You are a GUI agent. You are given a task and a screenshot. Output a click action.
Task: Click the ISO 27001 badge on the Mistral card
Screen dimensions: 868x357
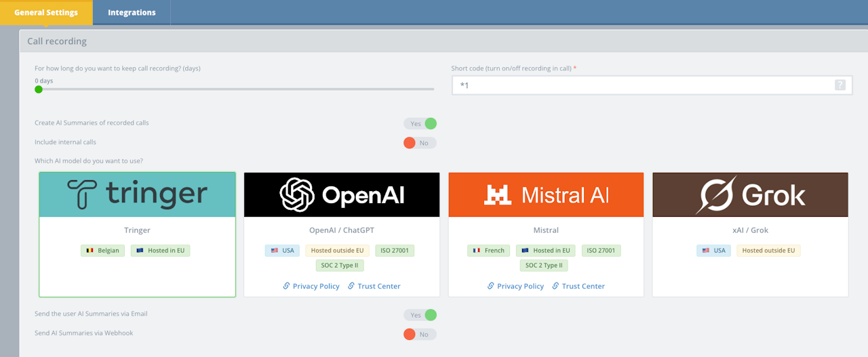click(x=601, y=251)
